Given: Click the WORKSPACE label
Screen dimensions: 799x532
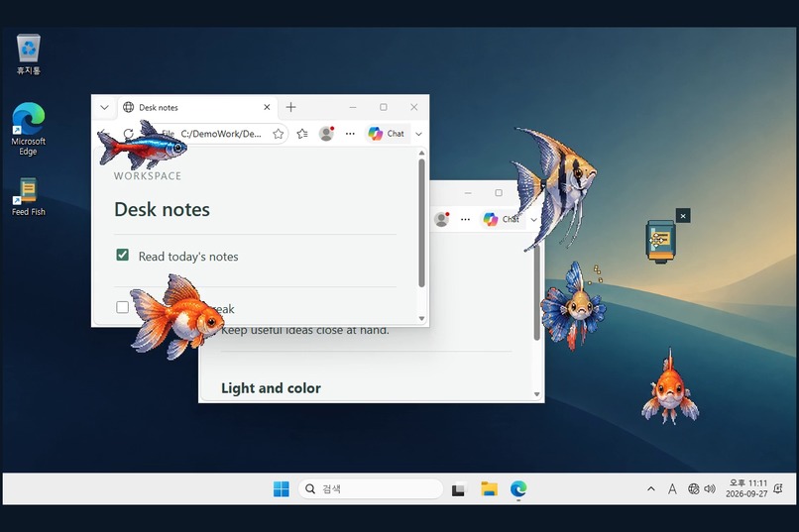Looking at the screenshot, I should [148, 175].
